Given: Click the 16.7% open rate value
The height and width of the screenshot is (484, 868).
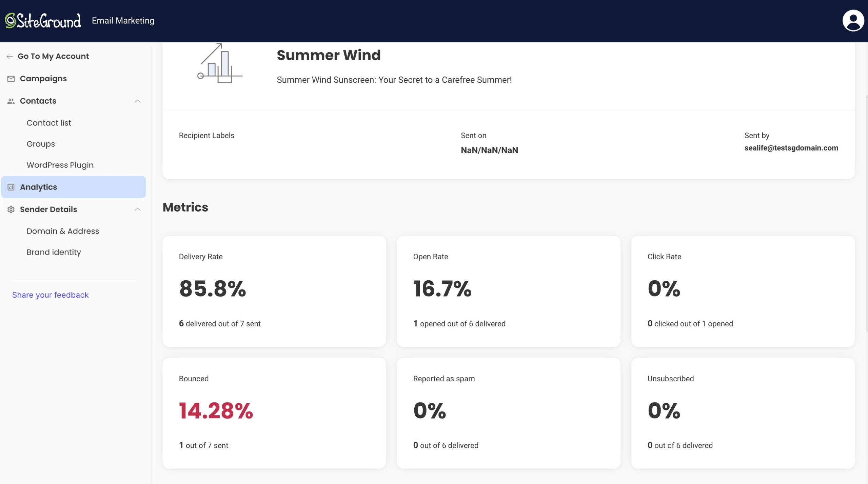Looking at the screenshot, I should 442,289.
